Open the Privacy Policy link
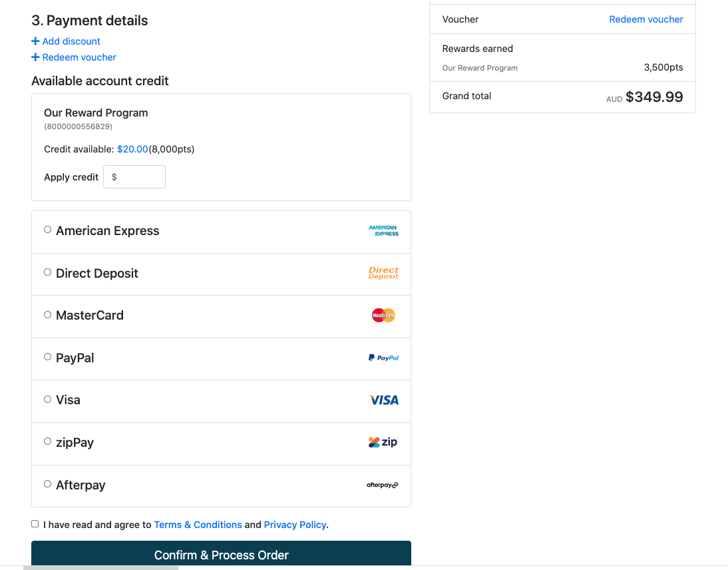This screenshot has height=570, width=728. coord(295,525)
